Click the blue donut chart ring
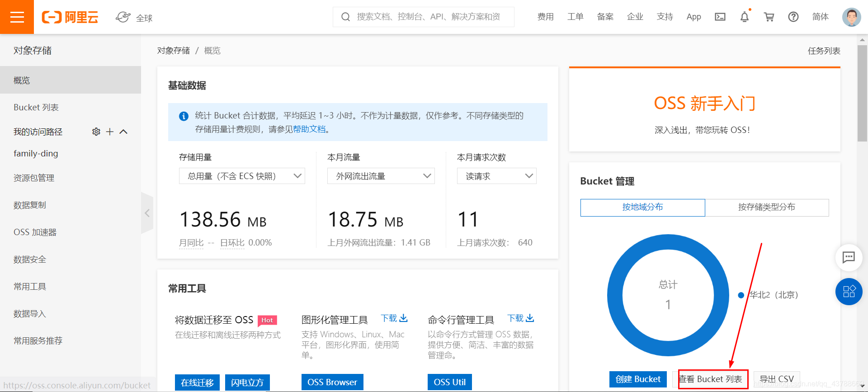Image resolution: width=868 pixels, height=392 pixels. 616,295
